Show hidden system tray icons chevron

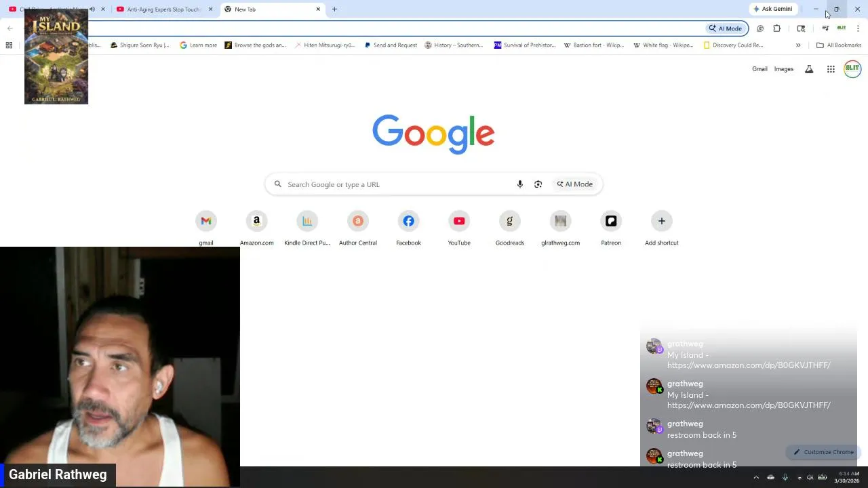756,477
